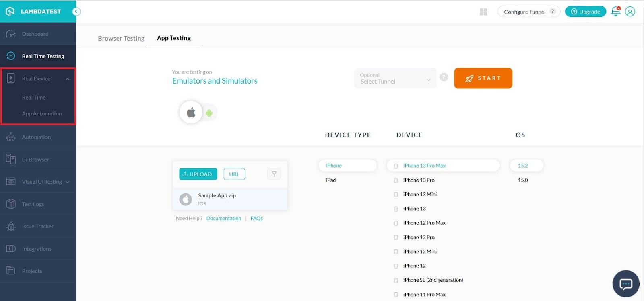Select iPhone 13 Pro Max device
This screenshot has width=644, height=301.
pyautogui.click(x=443, y=166)
